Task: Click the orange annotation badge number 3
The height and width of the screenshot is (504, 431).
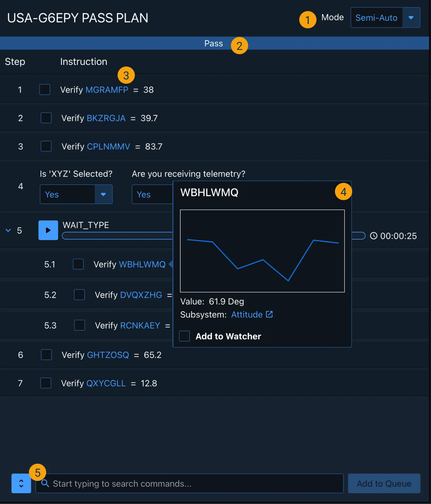Action: [126, 75]
